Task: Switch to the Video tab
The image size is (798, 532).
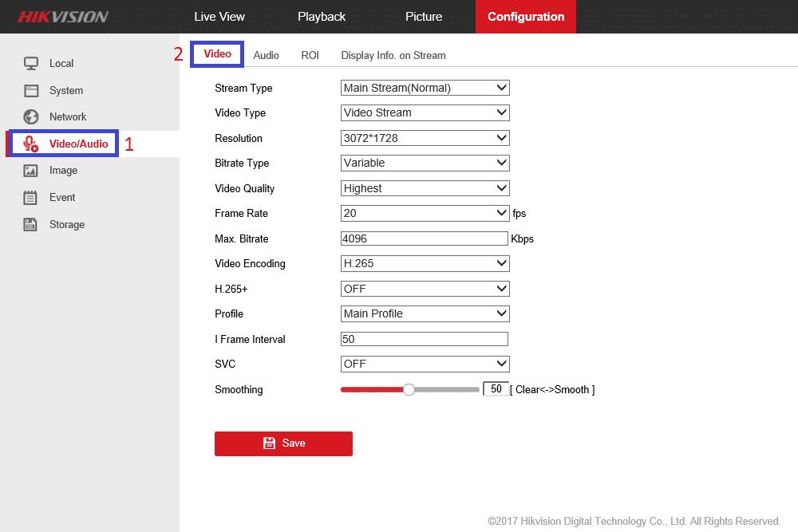Action: [217, 54]
